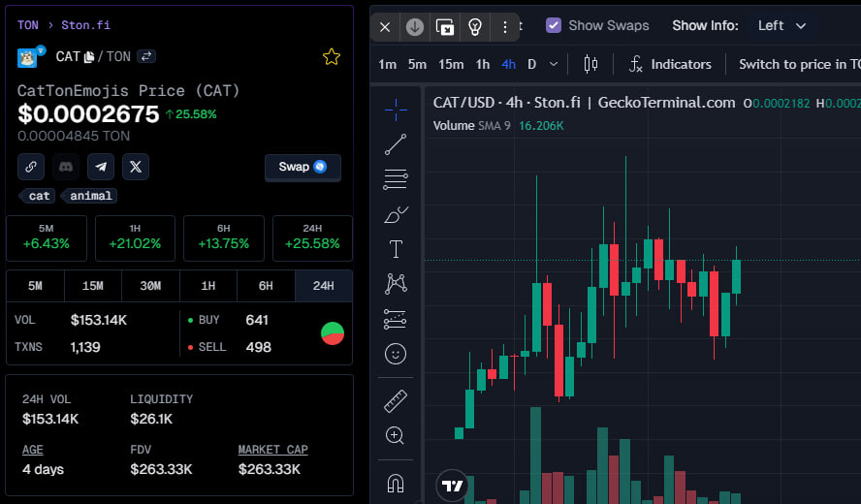Click the download arrow in the overlay toolbar
This screenshot has height=504, width=861.
click(415, 27)
